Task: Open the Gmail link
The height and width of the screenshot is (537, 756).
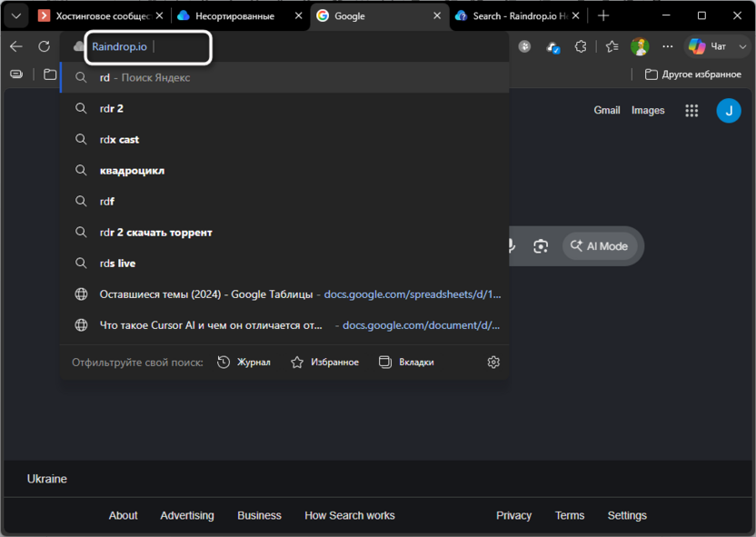Action: 607,110
